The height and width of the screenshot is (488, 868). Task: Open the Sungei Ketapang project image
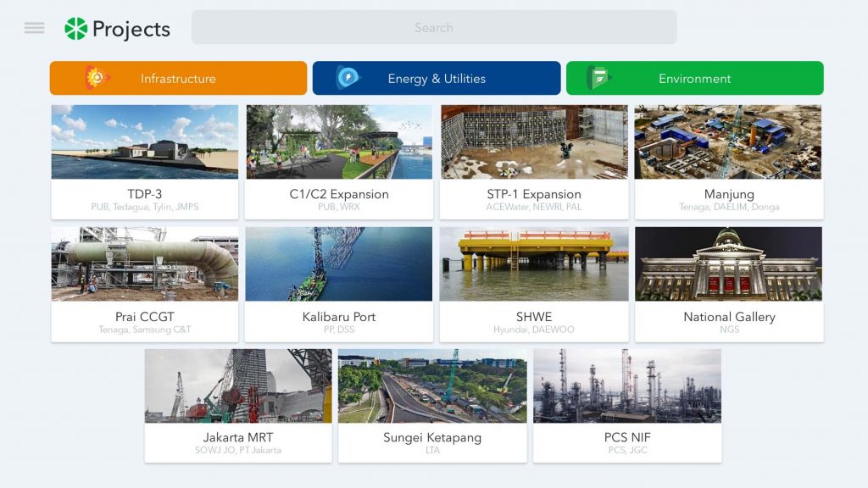432,385
